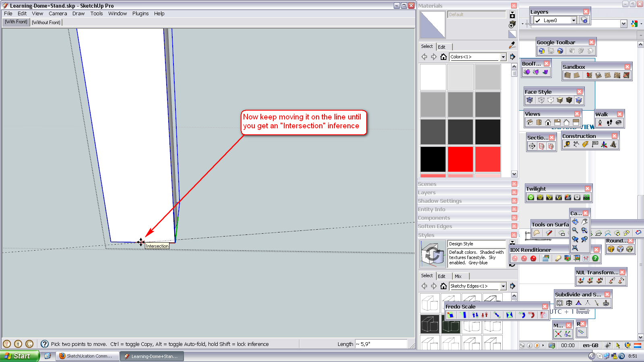644x362 pixels.
Task: Enable Shaded With Textures face style
Action: pyautogui.click(x=569, y=100)
